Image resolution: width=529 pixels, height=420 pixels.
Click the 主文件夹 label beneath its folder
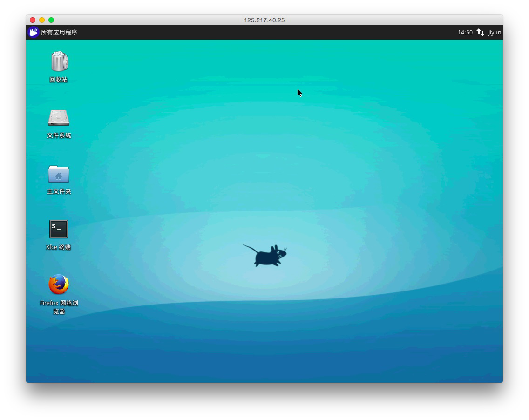tap(59, 191)
